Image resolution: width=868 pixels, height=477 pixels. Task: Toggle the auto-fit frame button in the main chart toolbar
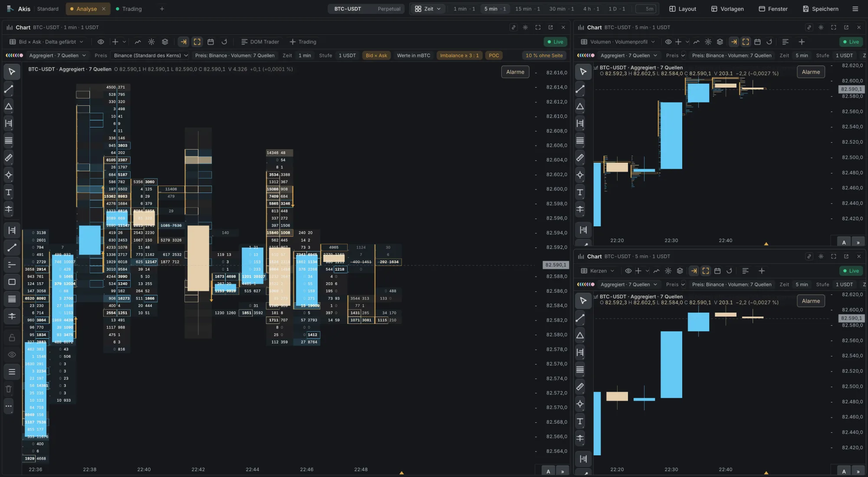click(x=197, y=42)
